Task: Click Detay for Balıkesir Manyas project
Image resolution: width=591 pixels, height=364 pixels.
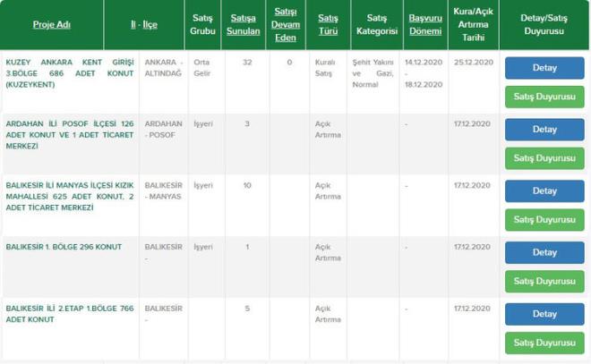Action: [544, 190]
